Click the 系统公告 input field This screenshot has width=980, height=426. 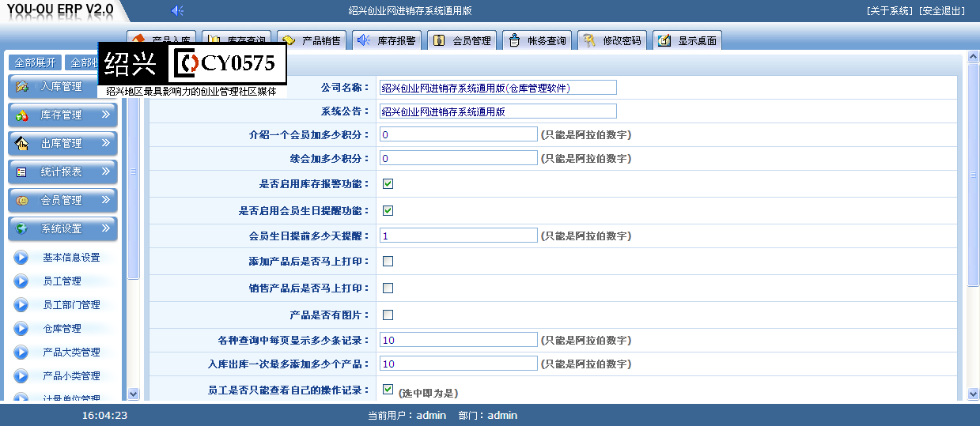coord(498,111)
